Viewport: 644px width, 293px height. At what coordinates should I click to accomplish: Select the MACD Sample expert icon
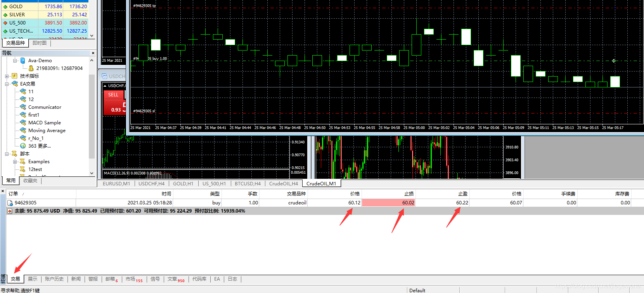(23, 123)
